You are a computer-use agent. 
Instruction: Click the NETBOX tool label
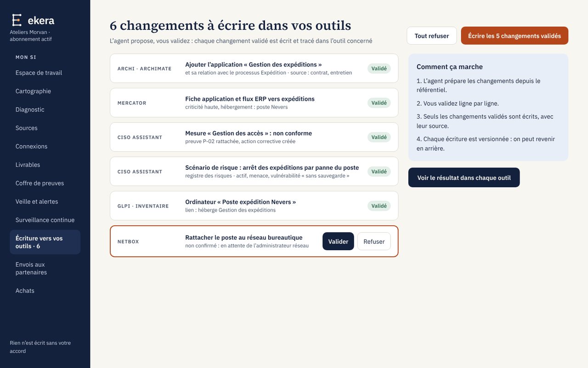(128, 241)
